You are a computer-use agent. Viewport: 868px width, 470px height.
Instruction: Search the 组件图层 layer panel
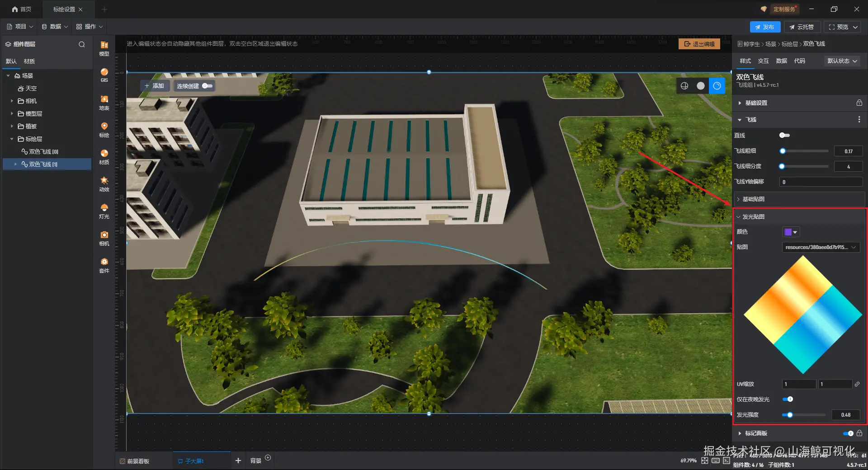(x=82, y=44)
